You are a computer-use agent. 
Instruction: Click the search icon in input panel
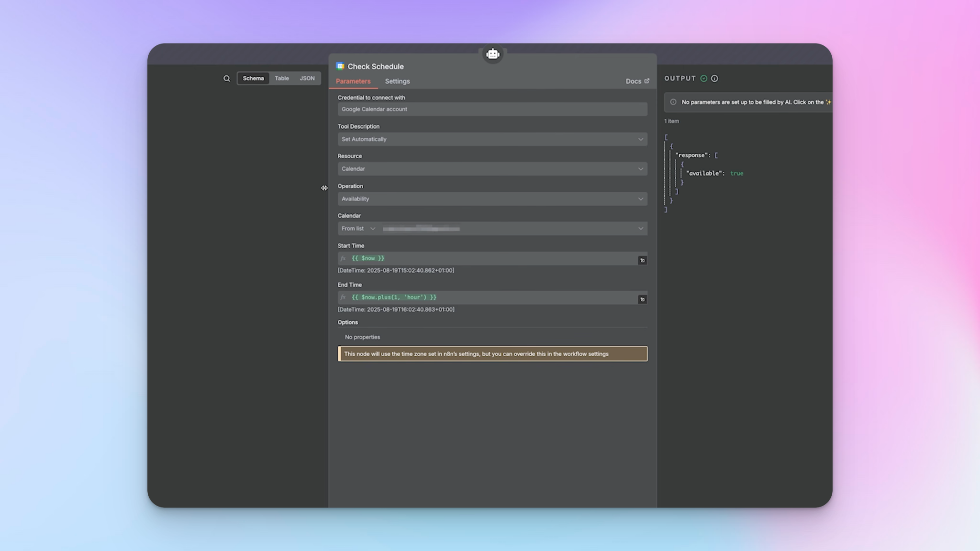coord(226,78)
